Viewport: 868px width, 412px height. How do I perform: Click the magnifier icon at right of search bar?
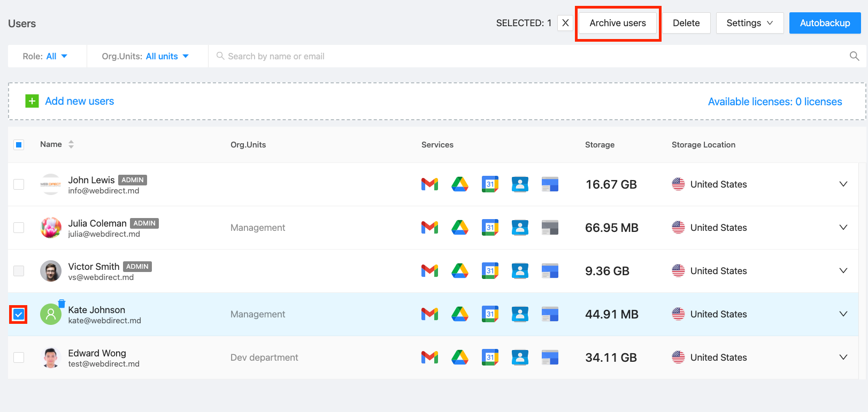(854, 56)
